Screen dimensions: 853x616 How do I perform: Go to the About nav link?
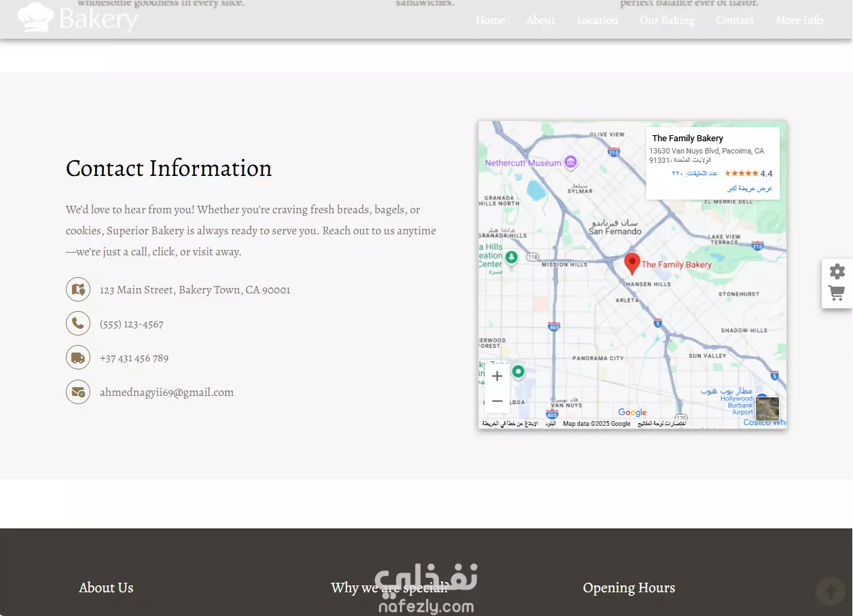(541, 20)
